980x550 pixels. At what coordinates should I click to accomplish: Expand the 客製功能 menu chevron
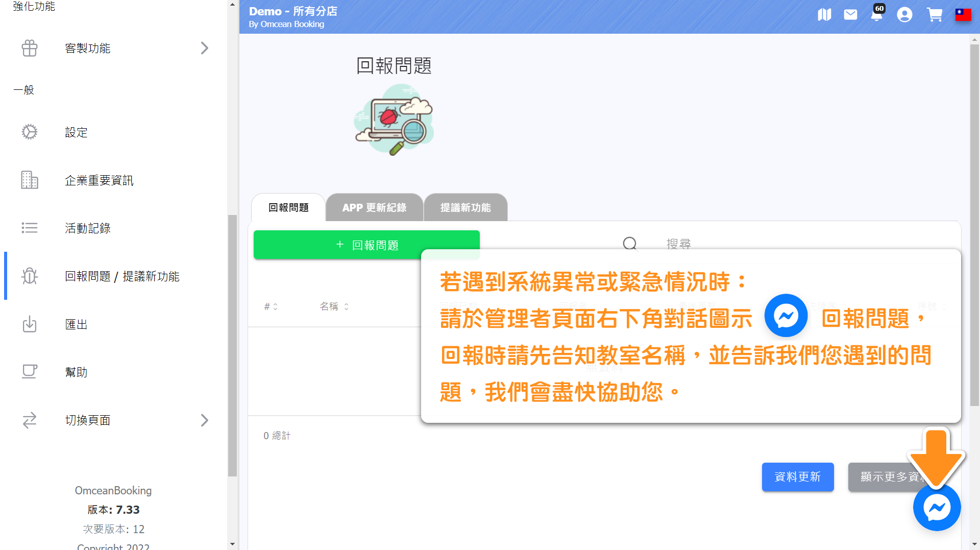(204, 48)
